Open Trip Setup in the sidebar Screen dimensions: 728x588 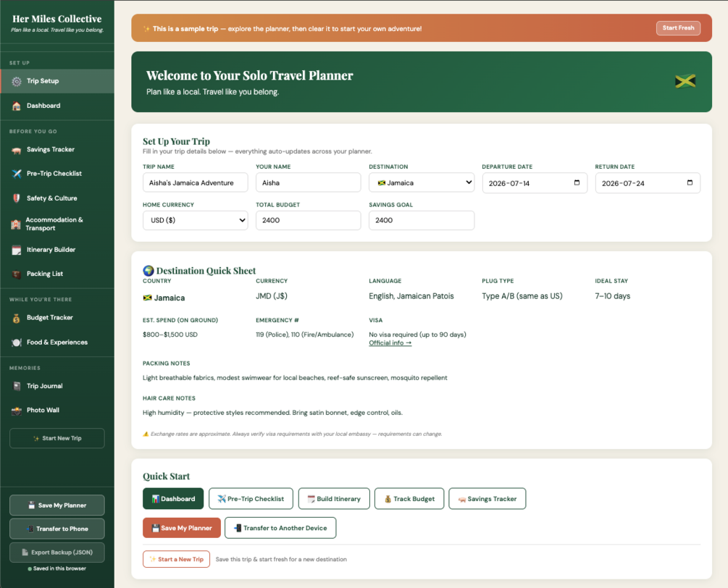pyautogui.click(x=57, y=81)
